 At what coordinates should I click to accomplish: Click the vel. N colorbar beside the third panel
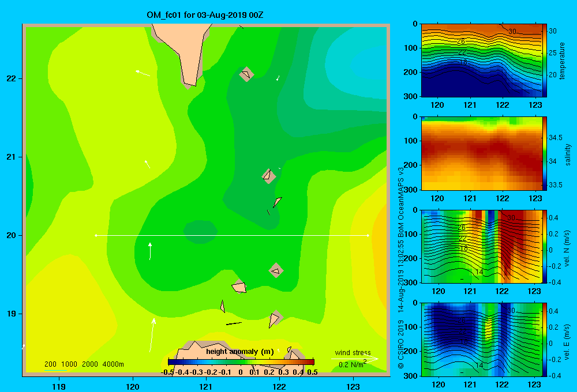click(x=545, y=246)
